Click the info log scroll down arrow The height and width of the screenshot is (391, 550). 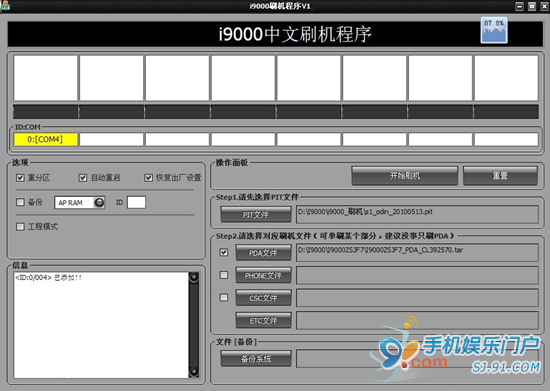tap(194, 371)
